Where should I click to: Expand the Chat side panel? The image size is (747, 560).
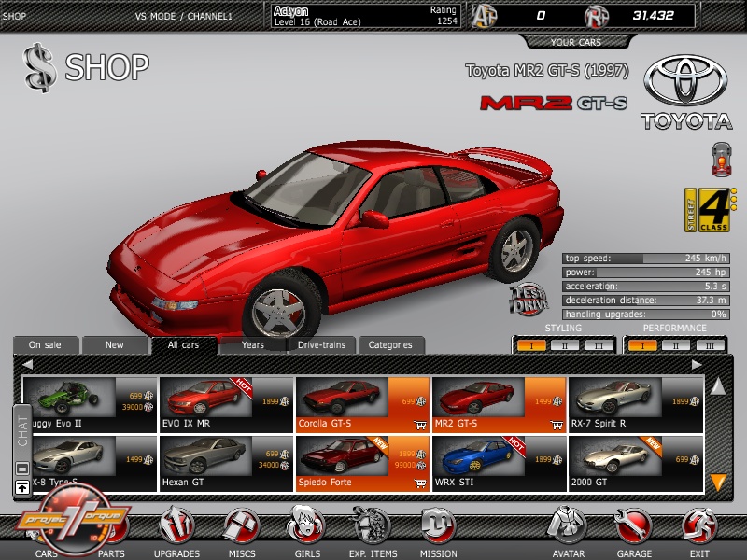click(x=22, y=429)
